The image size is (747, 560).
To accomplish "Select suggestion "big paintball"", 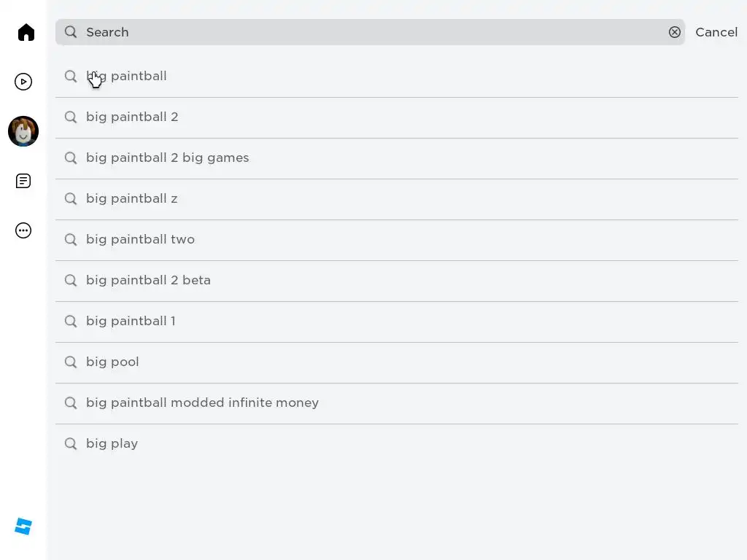I will click(x=396, y=76).
